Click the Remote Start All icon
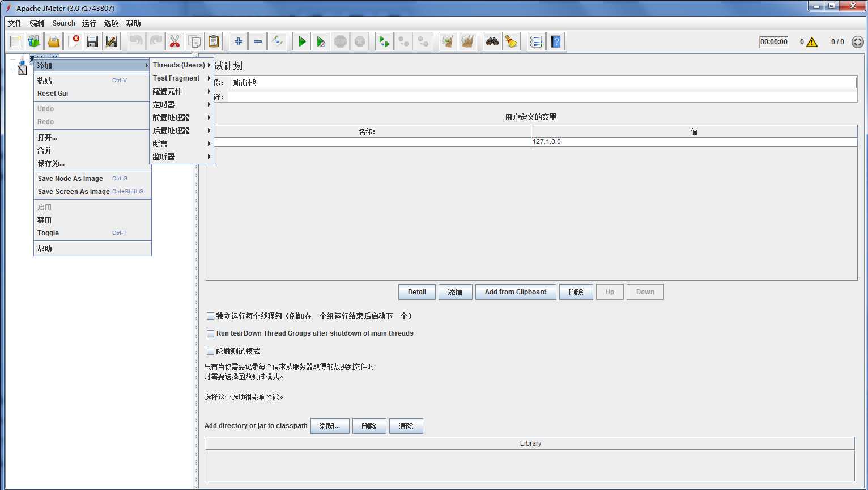 [x=384, y=41]
